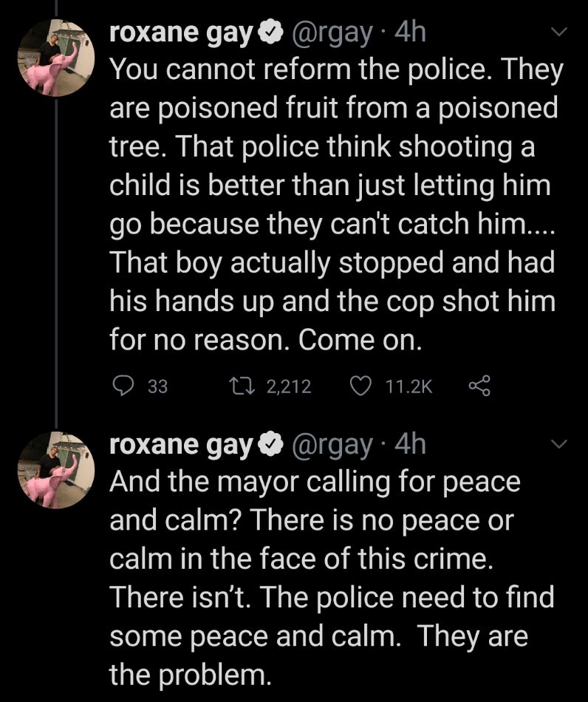Tap the share icon on first tweet

click(x=481, y=385)
